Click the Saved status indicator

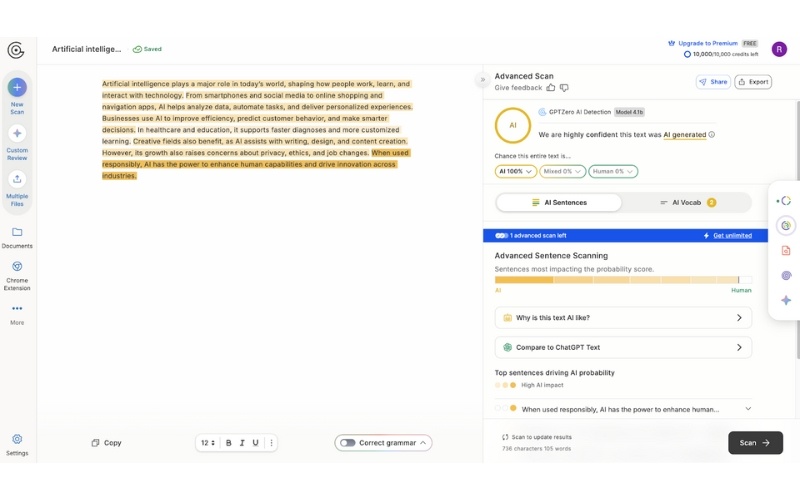(x=147, y=49)
